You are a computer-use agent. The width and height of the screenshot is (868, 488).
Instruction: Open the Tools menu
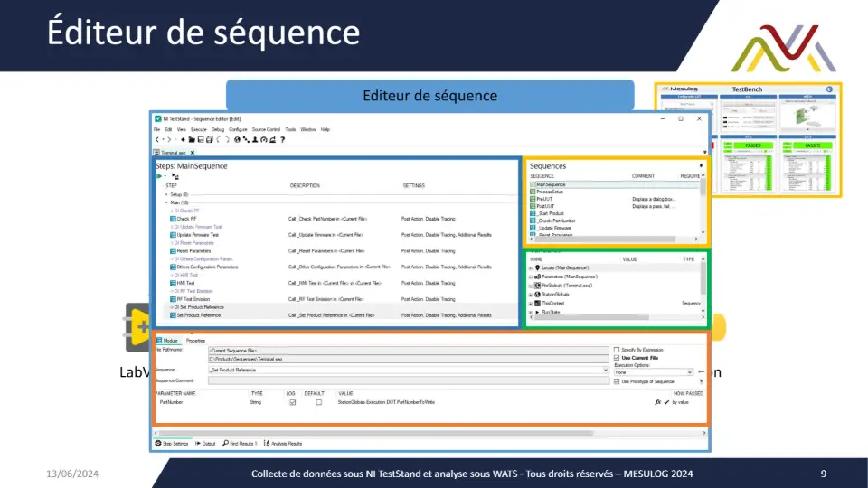[x=290, y=129]
